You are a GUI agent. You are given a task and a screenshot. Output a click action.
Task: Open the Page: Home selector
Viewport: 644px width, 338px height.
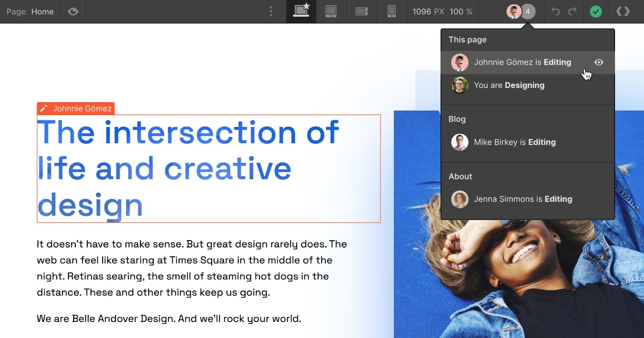[30, 12]
